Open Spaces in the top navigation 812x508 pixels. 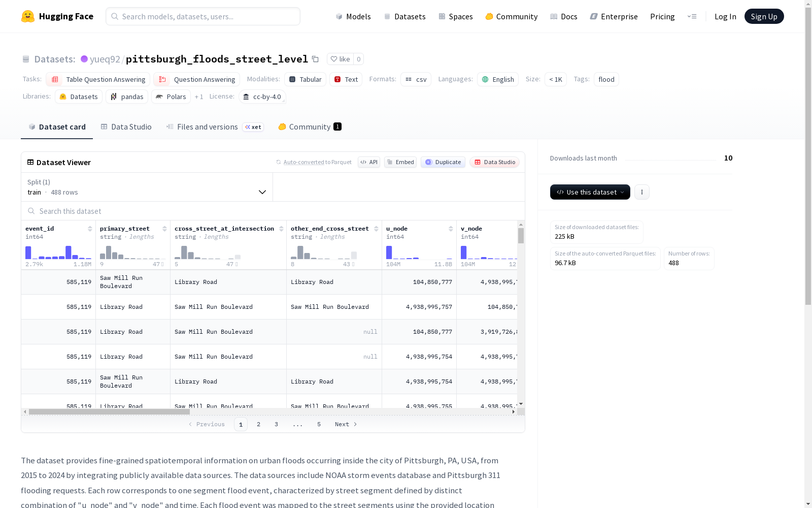(455, 16)
